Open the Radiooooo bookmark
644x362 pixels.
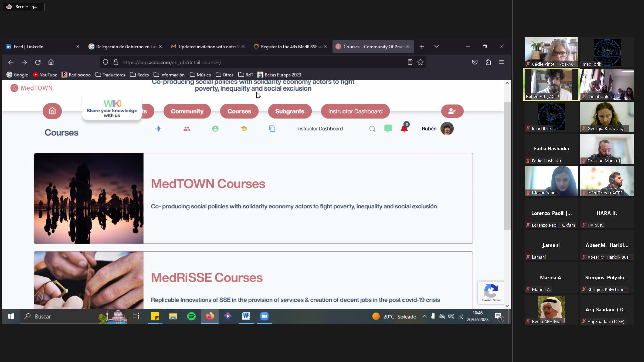[76, 75]
